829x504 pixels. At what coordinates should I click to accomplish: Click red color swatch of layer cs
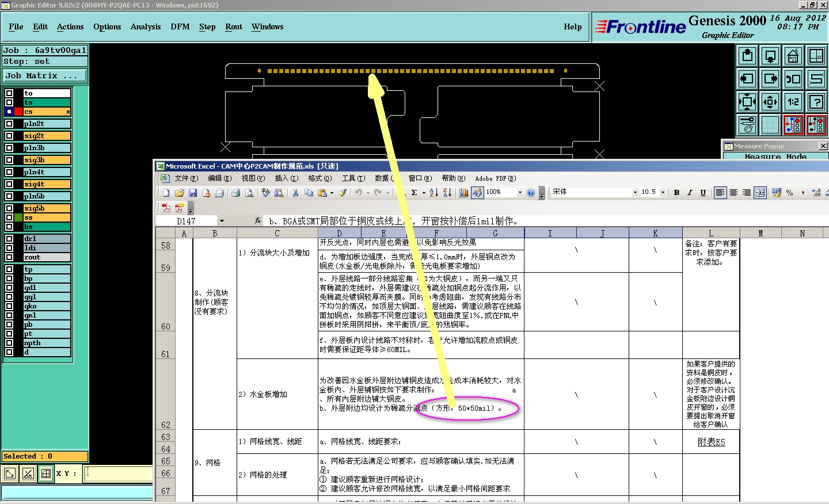18,112
